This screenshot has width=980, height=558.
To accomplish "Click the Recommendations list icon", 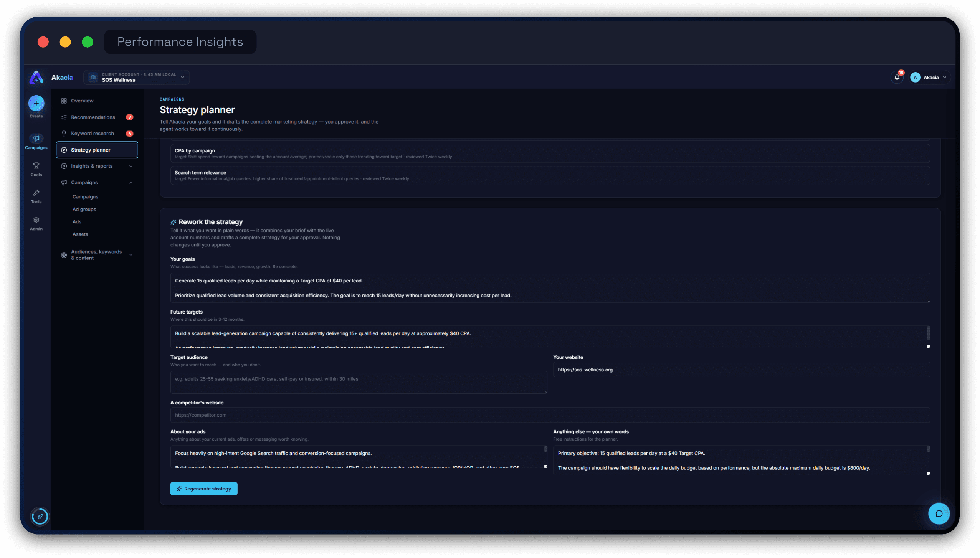I will pyautogui.click(x=64, y=117).
